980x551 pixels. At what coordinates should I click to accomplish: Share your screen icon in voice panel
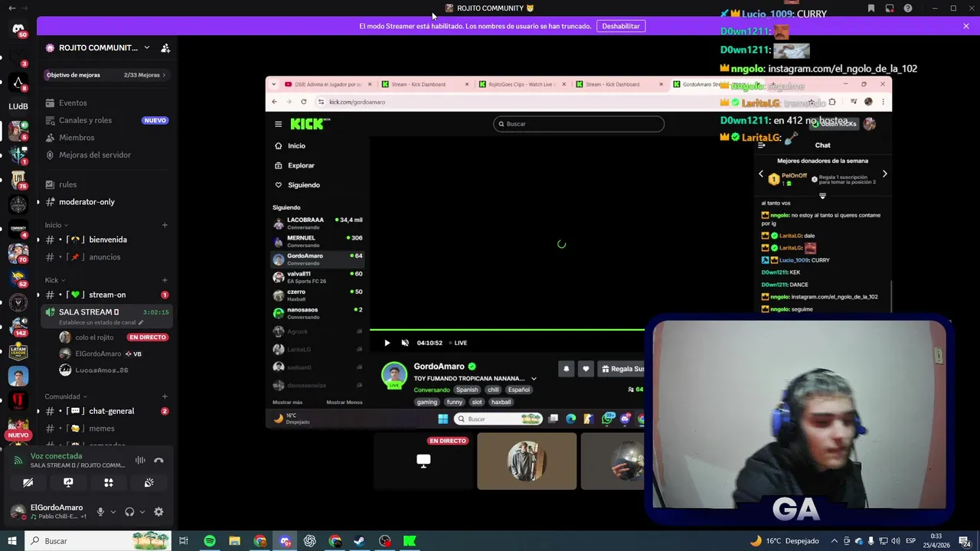(68, 483)
